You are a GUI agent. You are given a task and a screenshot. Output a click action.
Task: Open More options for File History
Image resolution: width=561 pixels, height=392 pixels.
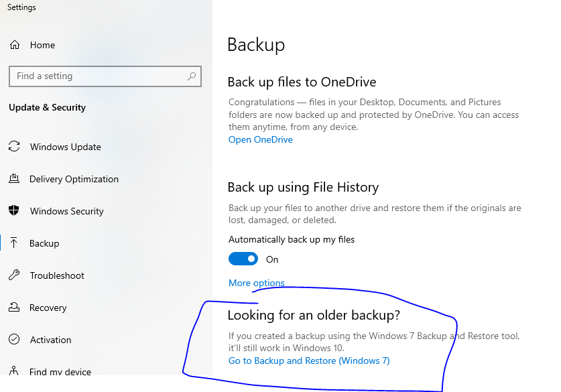click(x=257, y=283)
